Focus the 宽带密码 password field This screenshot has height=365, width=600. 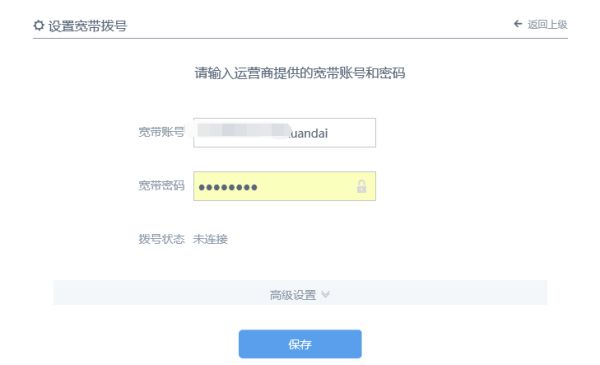[x=284, y=186]
